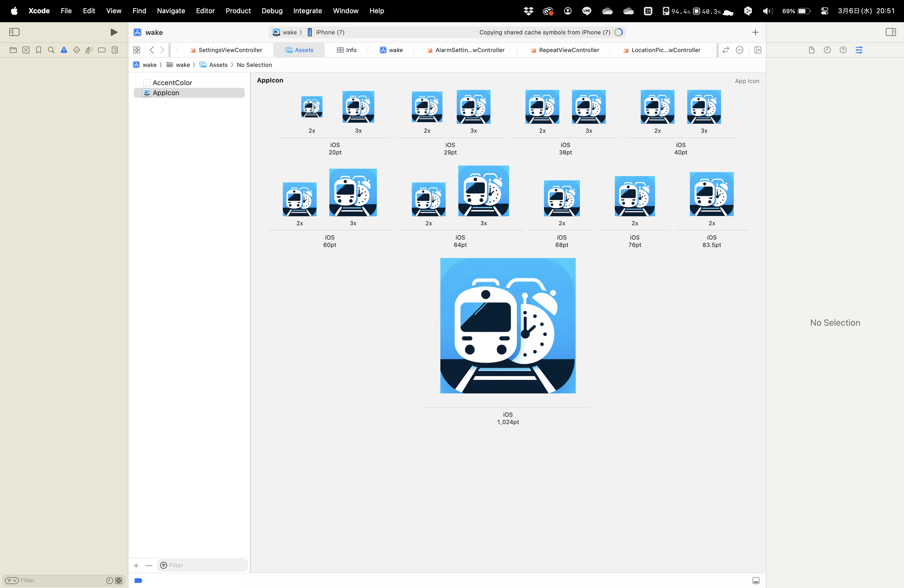Toggle the bottom debug area button
Screen dimensions: 904x588
coord(756,580)
